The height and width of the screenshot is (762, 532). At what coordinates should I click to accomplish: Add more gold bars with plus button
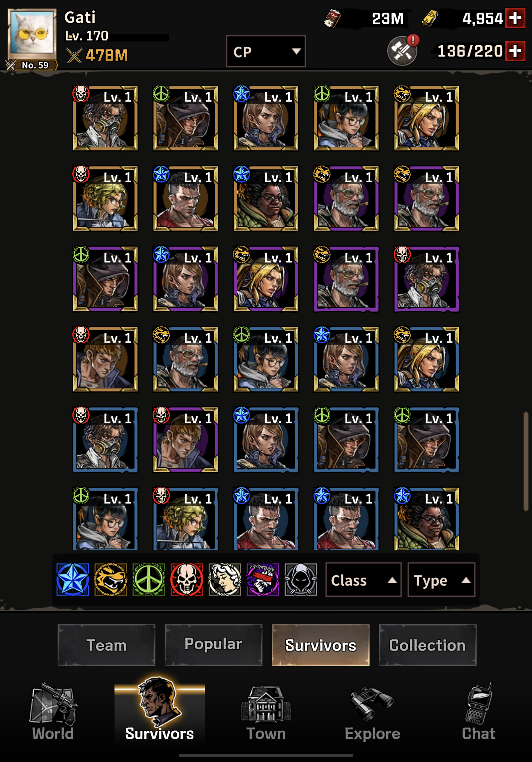[x=515, y=18]
